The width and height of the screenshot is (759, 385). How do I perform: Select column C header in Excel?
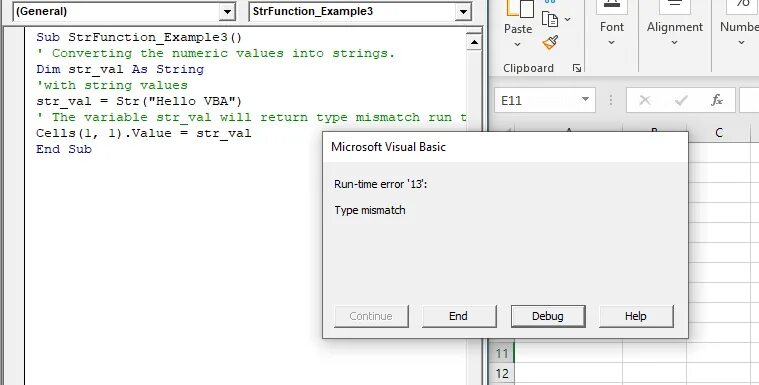tap(718, 133)
